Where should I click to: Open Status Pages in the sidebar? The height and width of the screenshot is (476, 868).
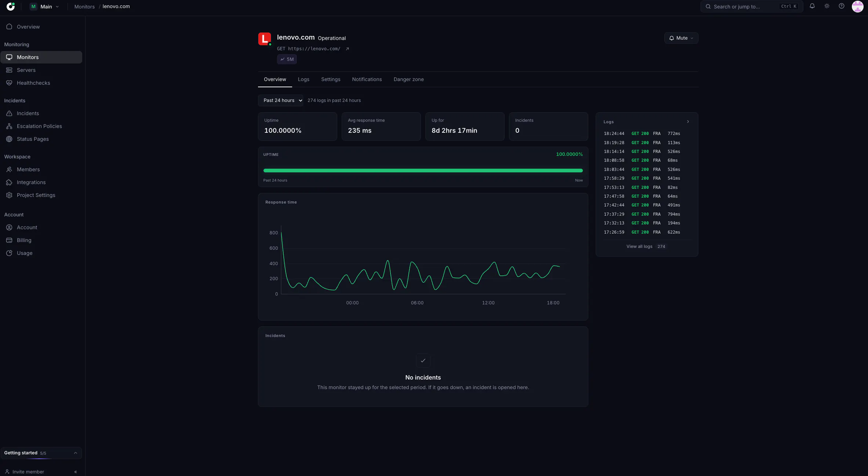41,139
